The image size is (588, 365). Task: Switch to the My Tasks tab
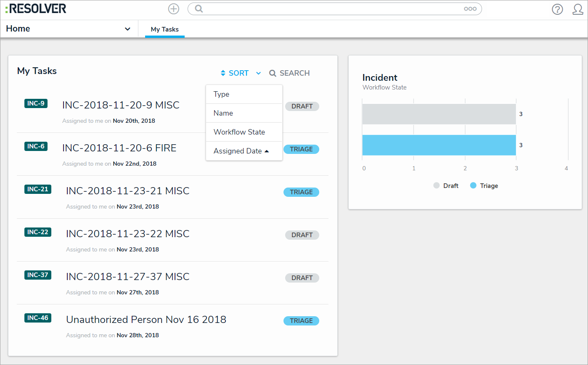click(x=165, y=29)
